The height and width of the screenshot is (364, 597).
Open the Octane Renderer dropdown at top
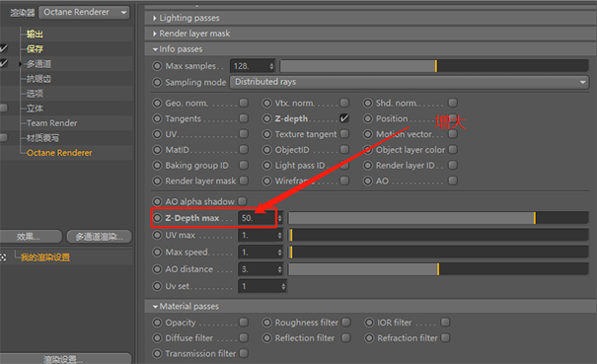[84, 12]
